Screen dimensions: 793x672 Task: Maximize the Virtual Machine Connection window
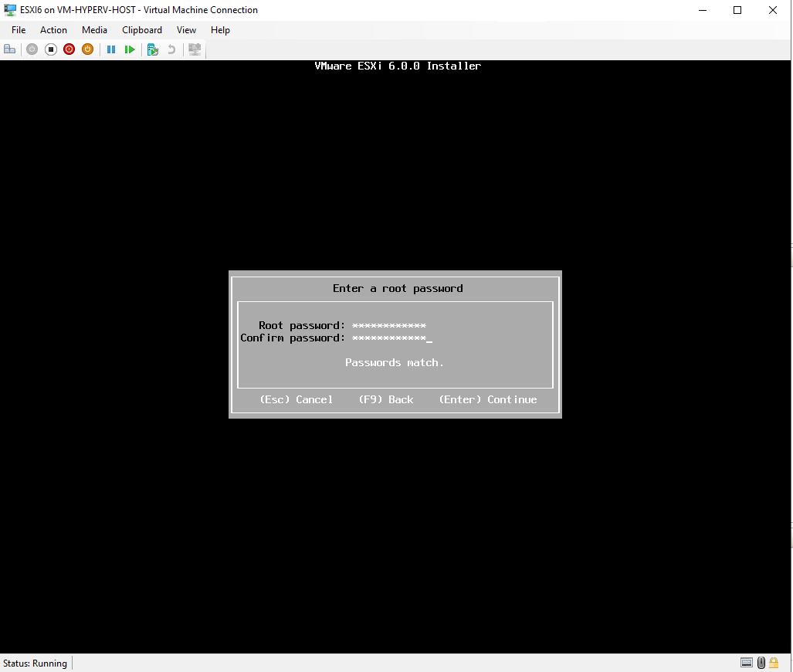[737, 10]
